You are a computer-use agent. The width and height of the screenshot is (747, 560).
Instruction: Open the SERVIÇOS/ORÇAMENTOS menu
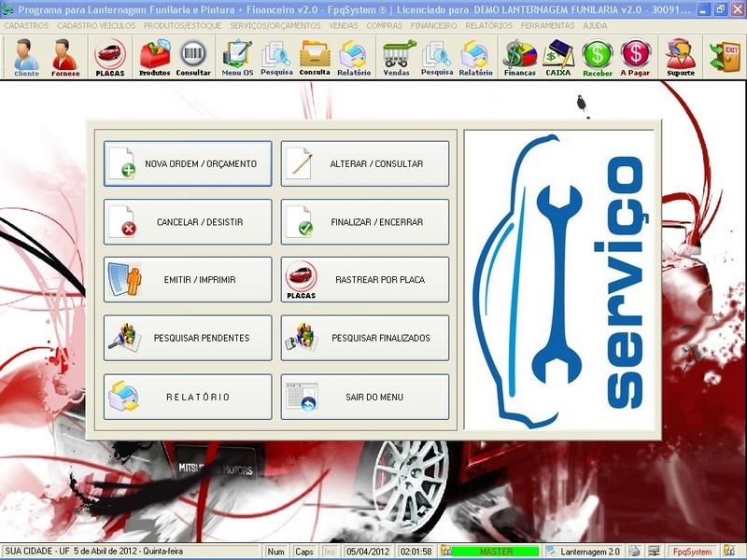pos(275,26)
